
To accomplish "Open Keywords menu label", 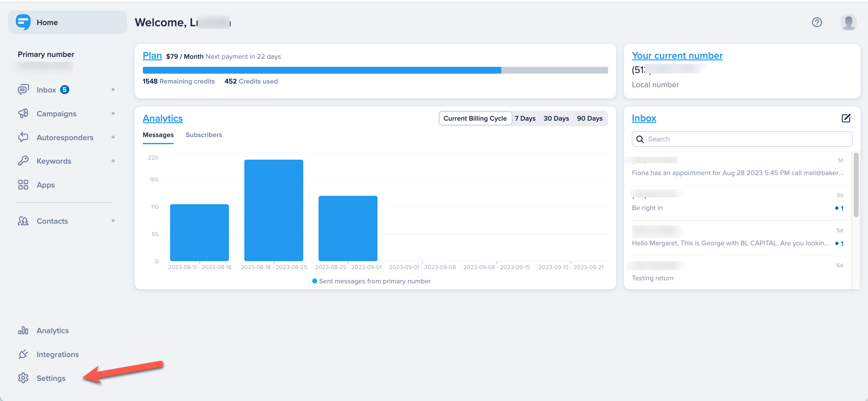I will pos(54,161).
